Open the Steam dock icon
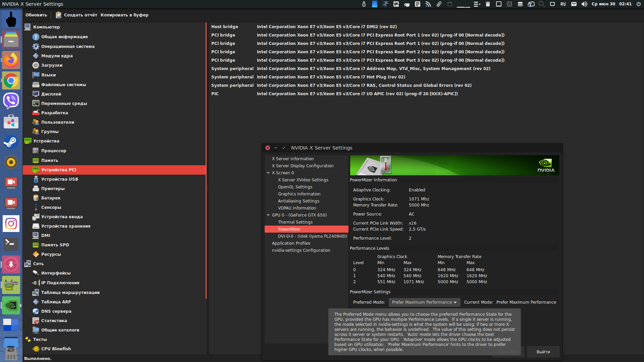Viewport: 644px width, 362px height. pos(11,142)
